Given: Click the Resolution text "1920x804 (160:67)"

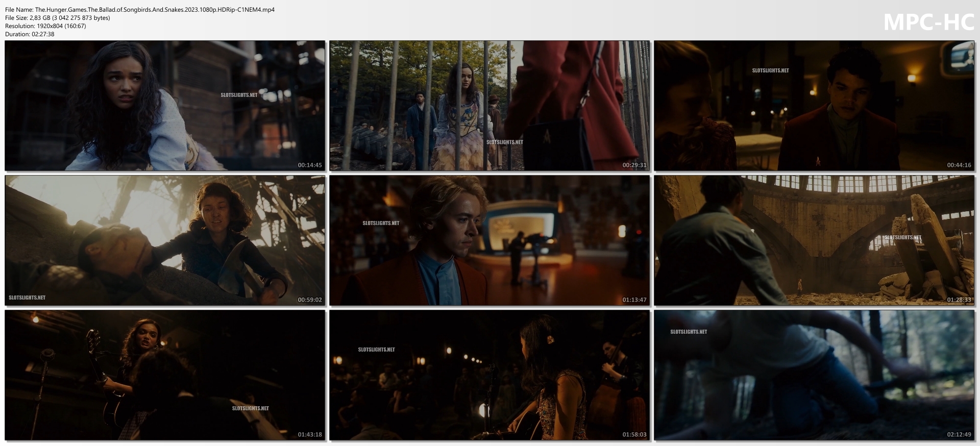Looking at the screenshot, I should pyautogui.click(x=61, y=26).
